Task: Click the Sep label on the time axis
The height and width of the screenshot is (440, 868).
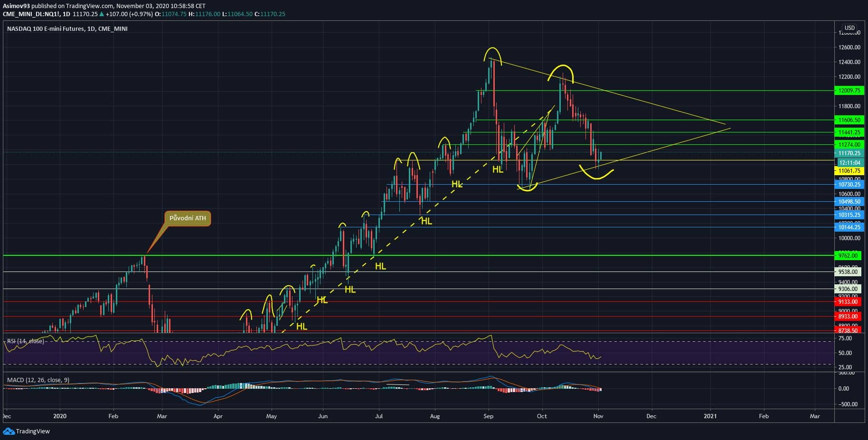Action: [x=488, y=416]
